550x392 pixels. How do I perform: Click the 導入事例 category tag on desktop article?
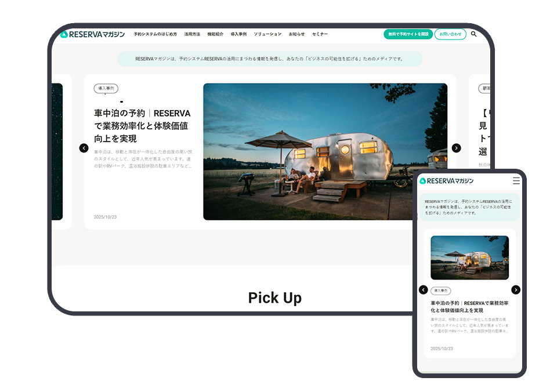(106, 89)
